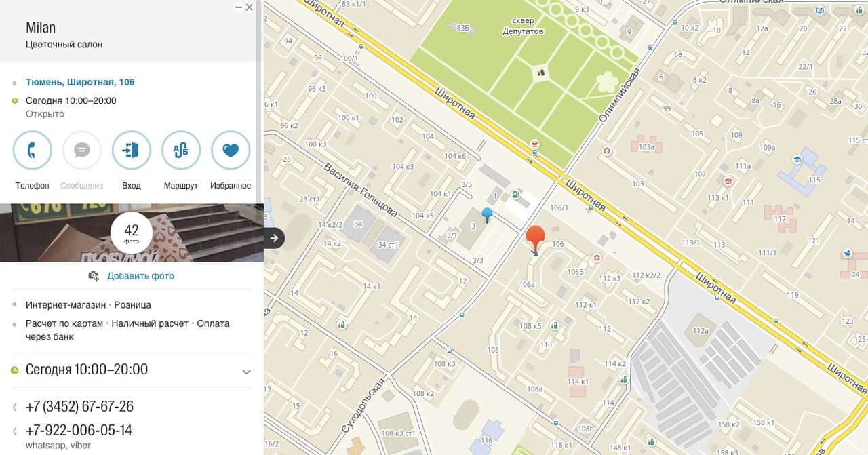Open the 42 фото gallery thumbnail
The image size is (868, 455).
pyautogui.click(x=132, y=233)
